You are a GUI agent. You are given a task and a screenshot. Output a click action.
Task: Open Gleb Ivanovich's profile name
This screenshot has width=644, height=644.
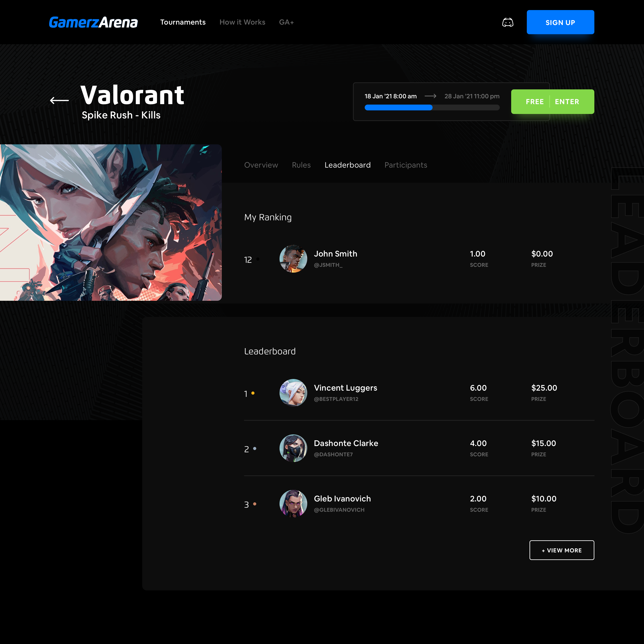(x=342, y=498)
